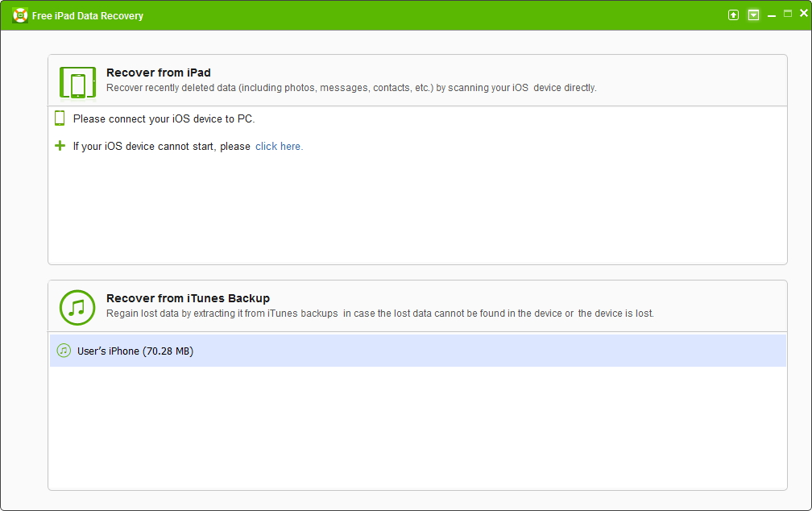
Task: Select the Recover from iPad heading
Action: click(x=159, y=73)
